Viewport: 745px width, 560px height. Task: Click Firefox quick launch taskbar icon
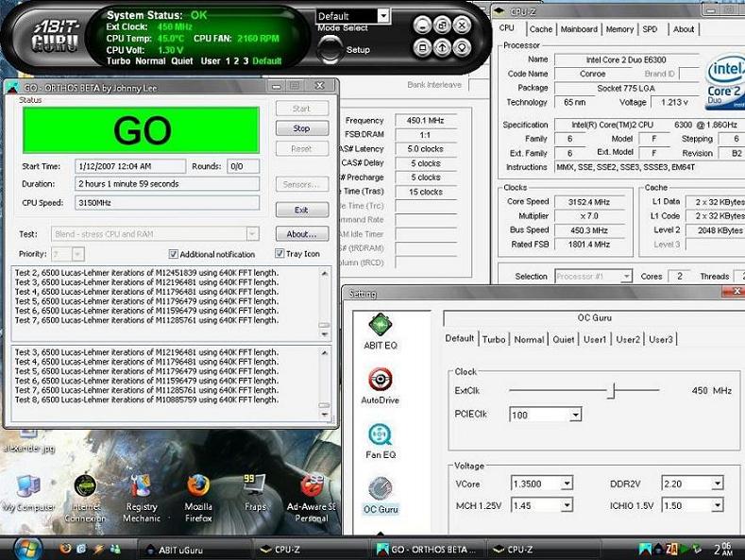coord(65,549)
